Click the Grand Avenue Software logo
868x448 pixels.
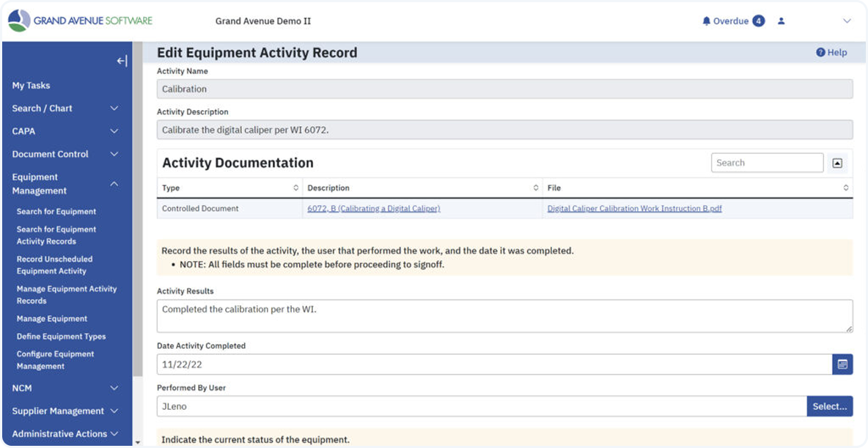tap(80, 21)
